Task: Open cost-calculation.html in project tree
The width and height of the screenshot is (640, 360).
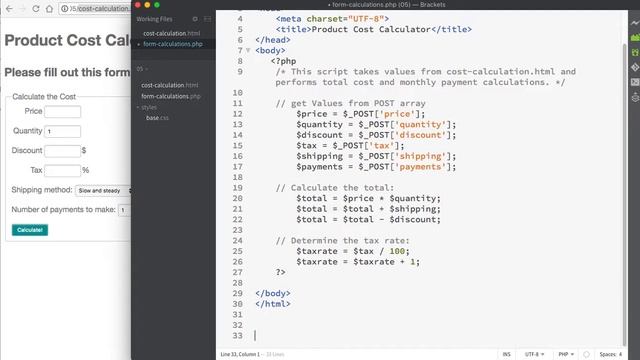Action: pos(170,85)
